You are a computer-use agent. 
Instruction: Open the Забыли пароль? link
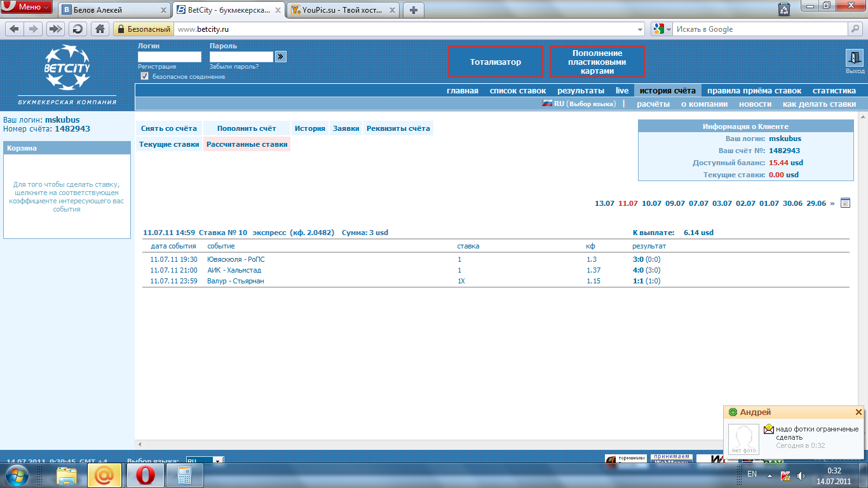coord(234,67)
